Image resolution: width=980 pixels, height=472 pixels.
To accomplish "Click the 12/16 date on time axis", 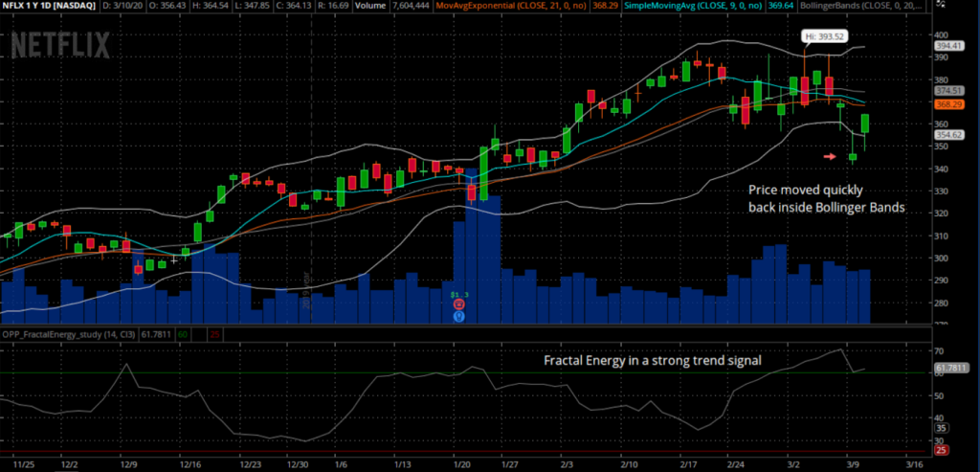I will tap(190, 465).
